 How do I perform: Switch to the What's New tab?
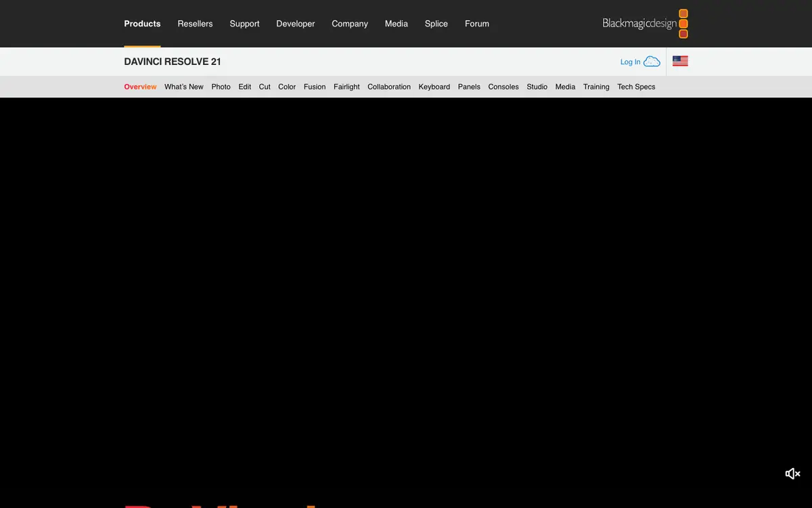click(x=184, y=87)
